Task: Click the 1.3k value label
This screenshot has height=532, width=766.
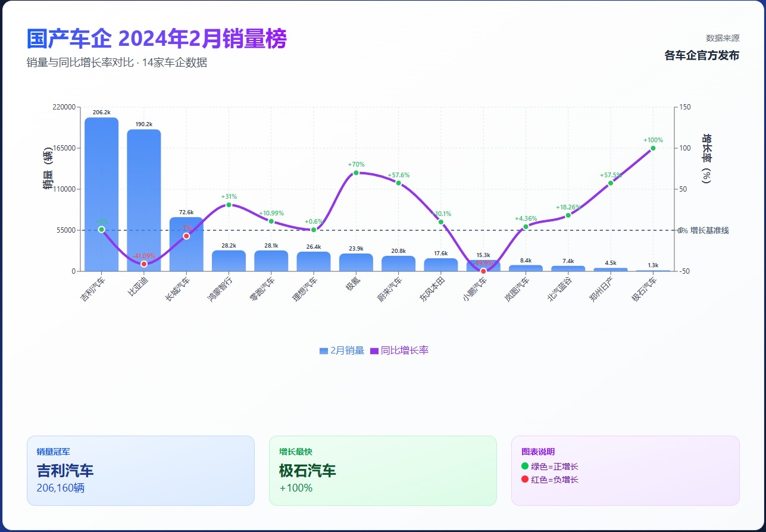Action: 653,265
